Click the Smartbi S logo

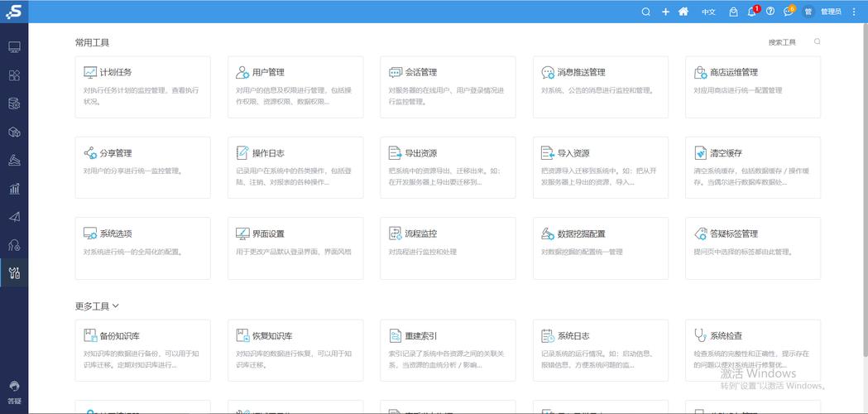click(13, 11)
